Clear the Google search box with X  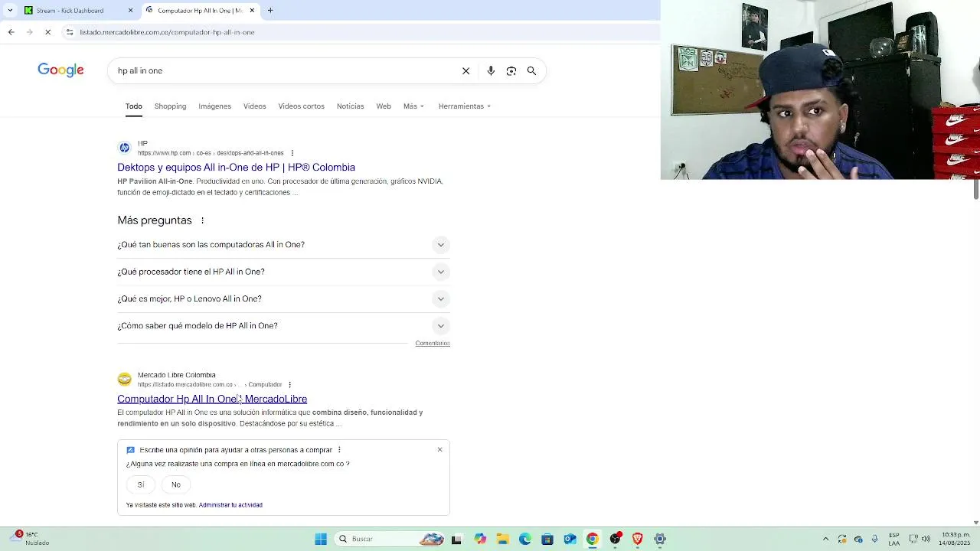click(465, 70)
